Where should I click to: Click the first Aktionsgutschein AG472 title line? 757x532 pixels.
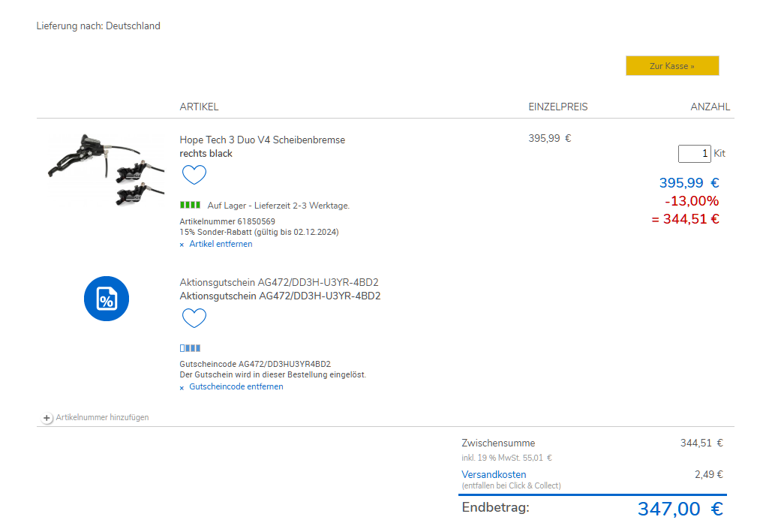point(278,282)
